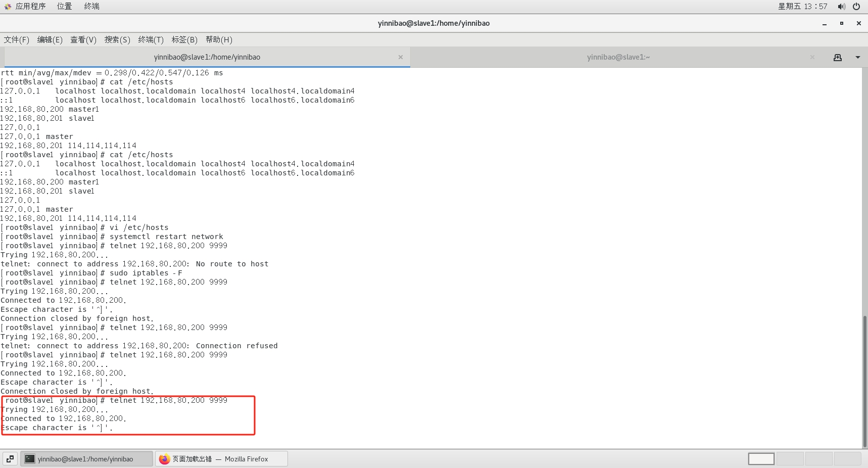Close the yinnibao@slave1:/home/yinnibao tab
The height and width of the screenshot is (468, 868).
401,57
